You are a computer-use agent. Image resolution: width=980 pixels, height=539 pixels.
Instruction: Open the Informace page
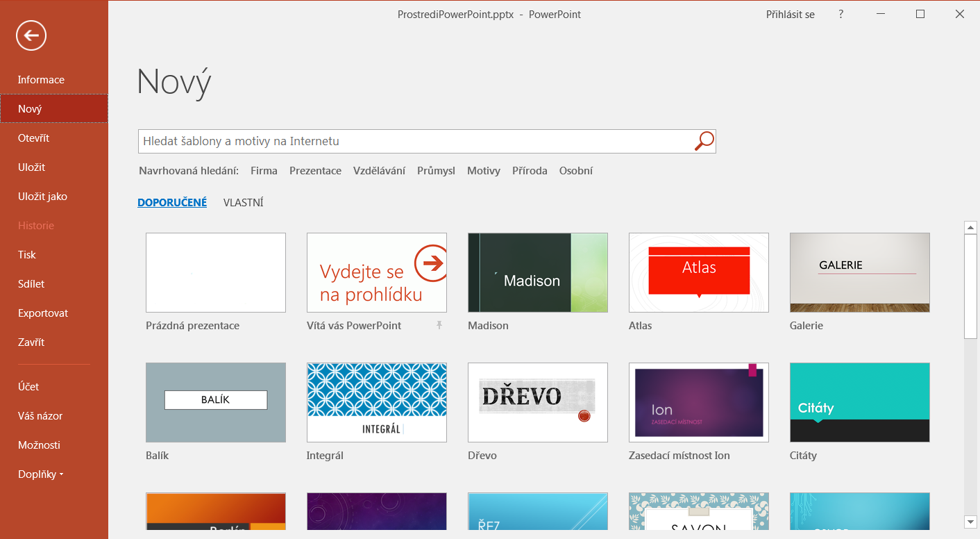[54, 80]
